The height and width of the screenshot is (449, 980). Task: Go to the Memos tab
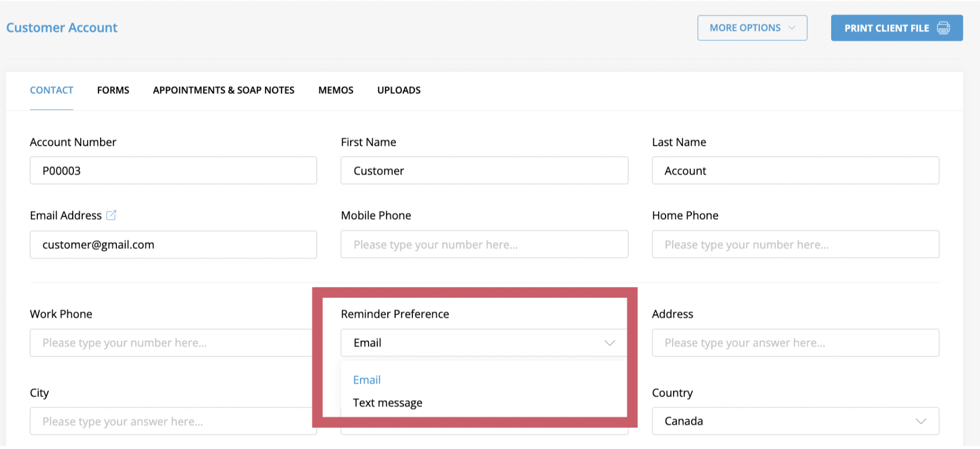pos(336,90)
